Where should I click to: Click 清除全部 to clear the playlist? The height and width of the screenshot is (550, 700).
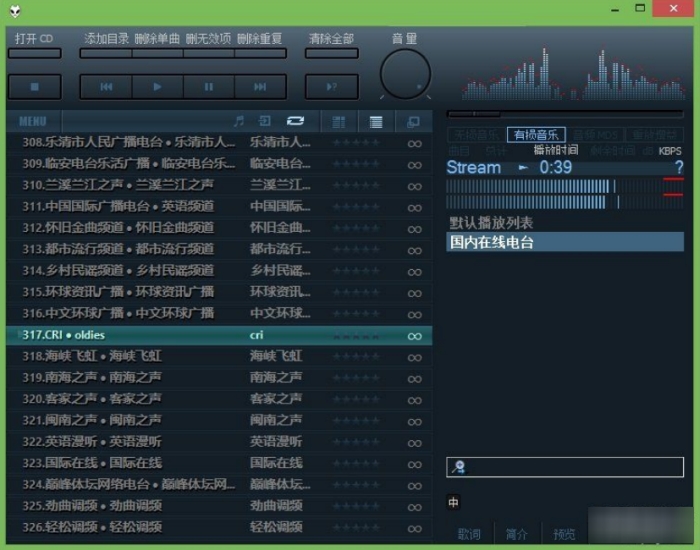(x=332, y=53)
